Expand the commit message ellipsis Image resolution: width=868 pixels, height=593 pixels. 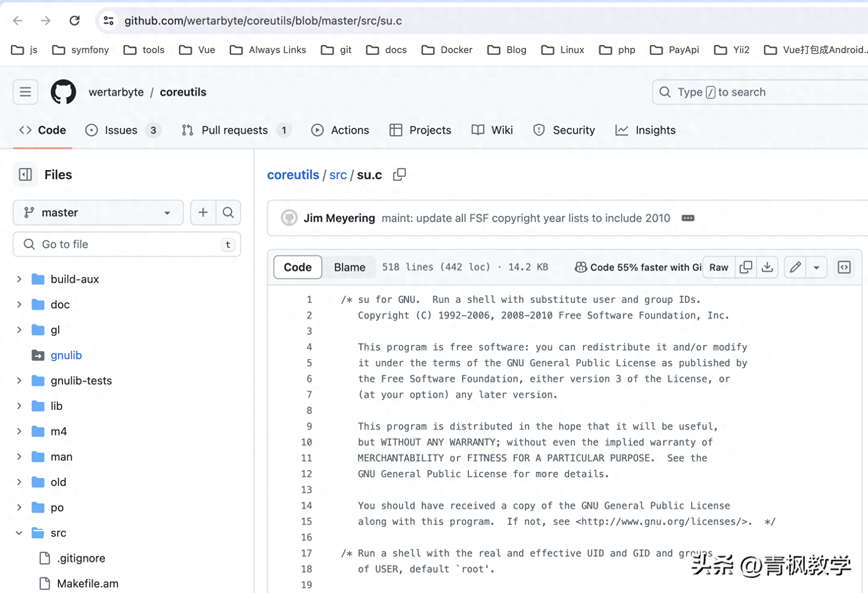point(688,218)
